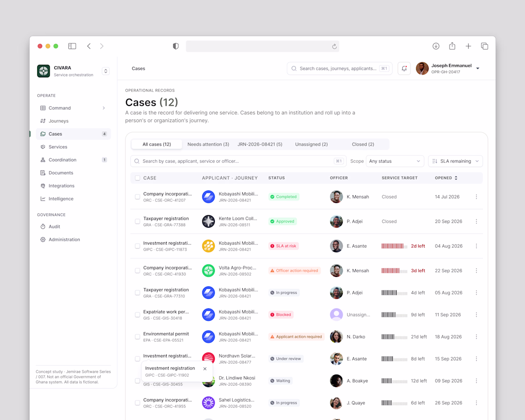Click Kente Loom applicant avatar icon
This screenshot has height=420, width=525.
coord(208,221)
